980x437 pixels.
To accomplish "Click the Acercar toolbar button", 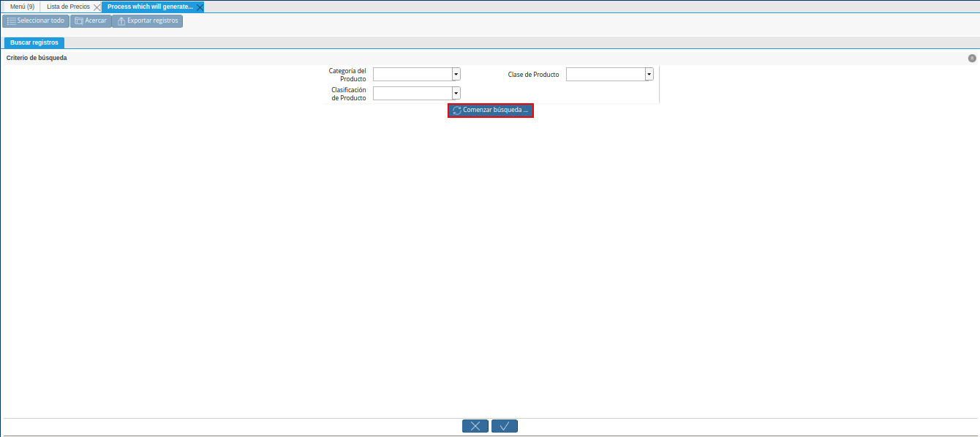I will (91, 21).
